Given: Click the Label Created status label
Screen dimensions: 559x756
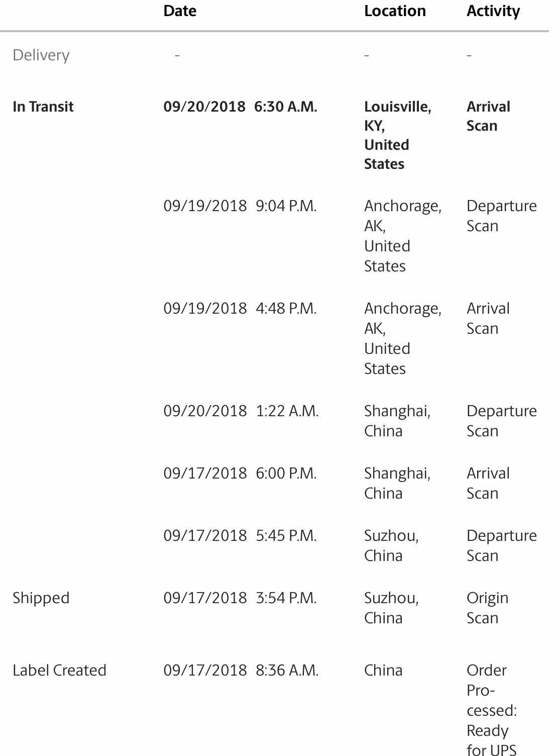Looking at the screenshot, I should 59,670.
